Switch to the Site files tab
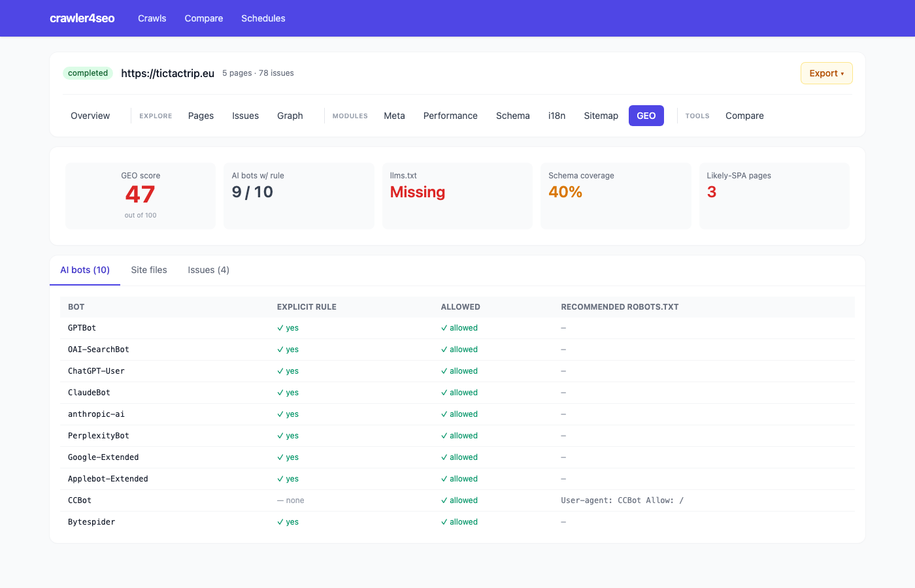 tap(149, 270)
